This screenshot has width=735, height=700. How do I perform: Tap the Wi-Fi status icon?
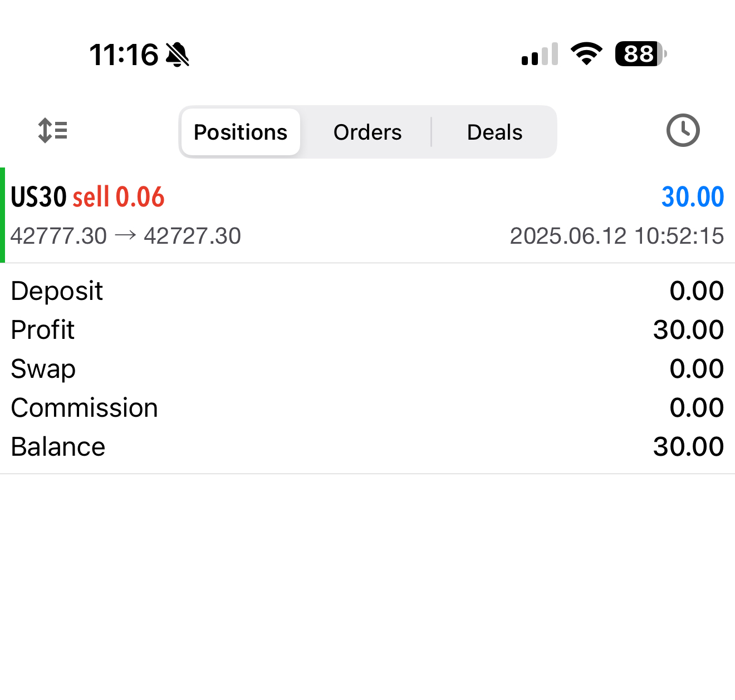click(x=586, y=54)
